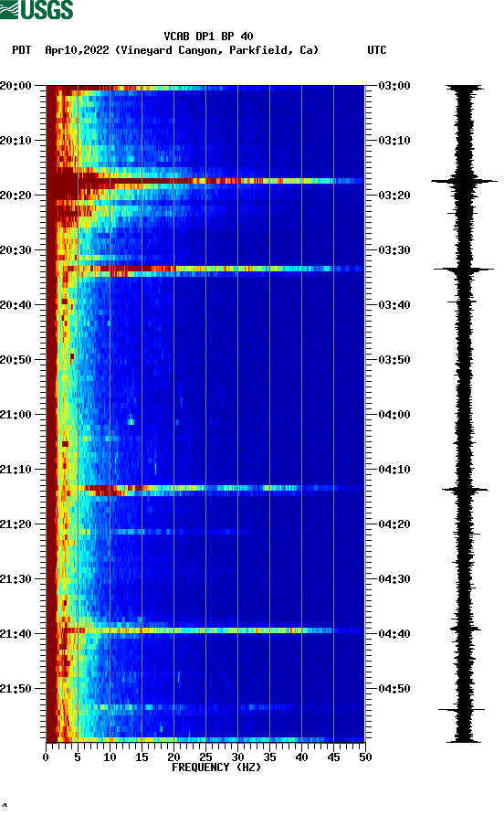The width and height of the screenshot is (504, 815).
Task: Click the faint event streak near 21:53
Action: [x=205, y=707]
